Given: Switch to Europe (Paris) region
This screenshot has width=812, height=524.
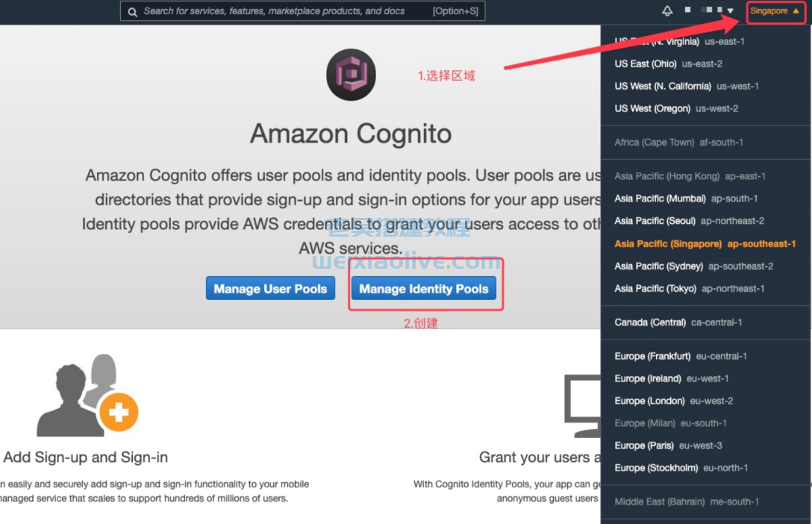Looking at the screenshot, I should click(x=668, y=446).
